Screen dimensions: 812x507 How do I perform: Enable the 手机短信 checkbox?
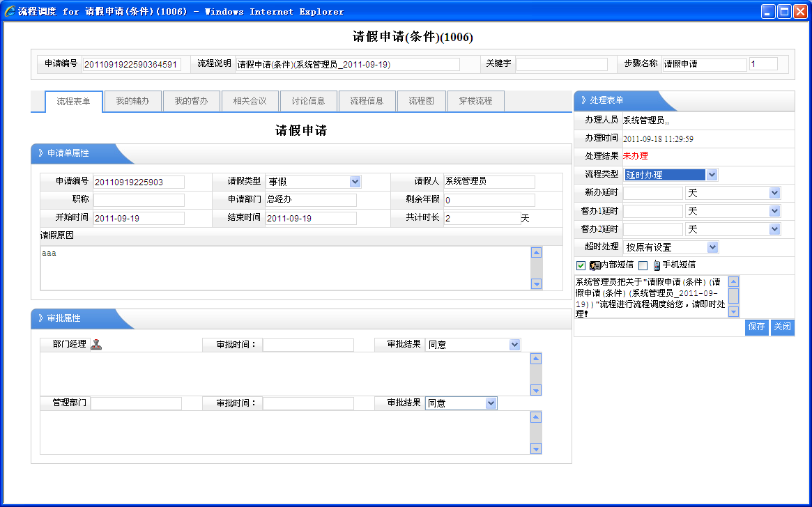(x=643, y=265)
